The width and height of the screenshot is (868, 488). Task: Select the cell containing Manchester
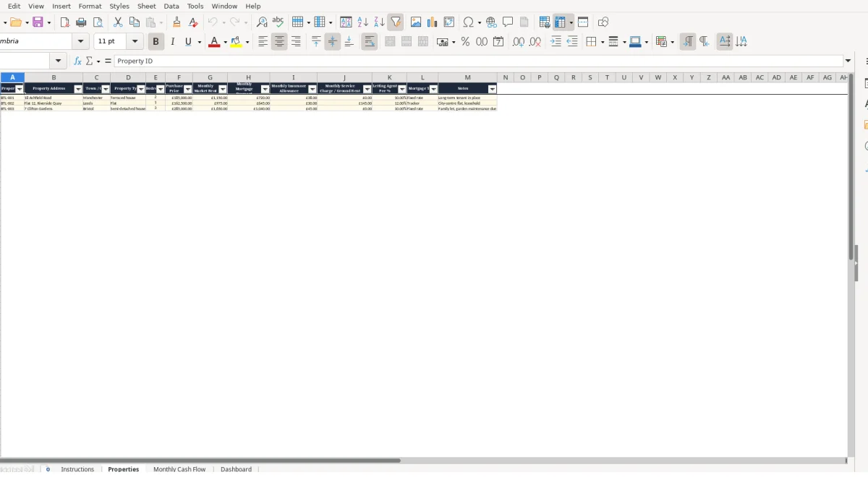click(96, 98)
